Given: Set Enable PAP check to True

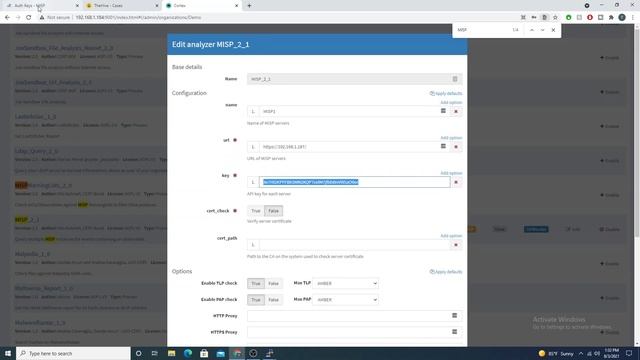Looking at the screenshot, I should 256,300.
